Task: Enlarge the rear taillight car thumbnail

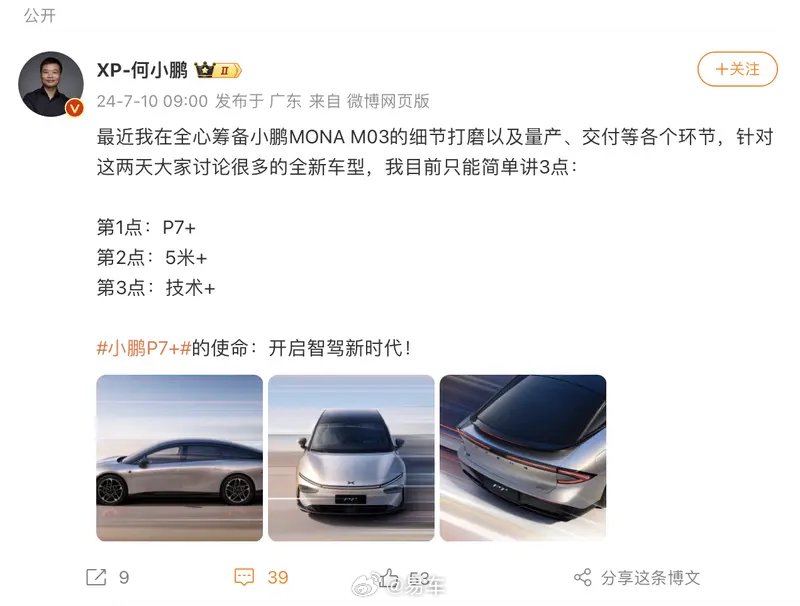Action: click(x=523, y=458)
